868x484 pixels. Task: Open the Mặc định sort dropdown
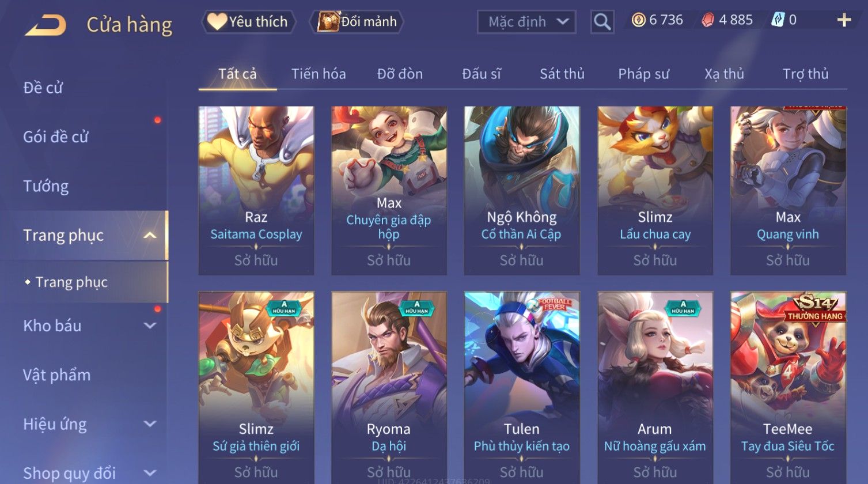(526, 22)
